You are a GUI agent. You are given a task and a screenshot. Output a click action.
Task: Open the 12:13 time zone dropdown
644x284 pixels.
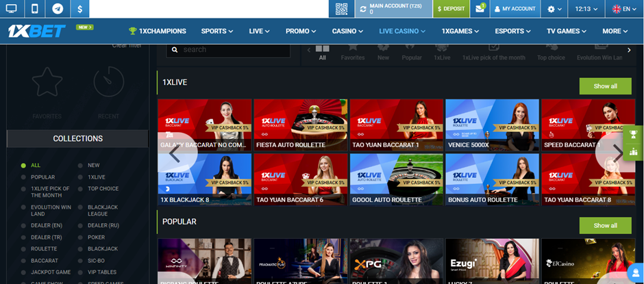[586, 9]
